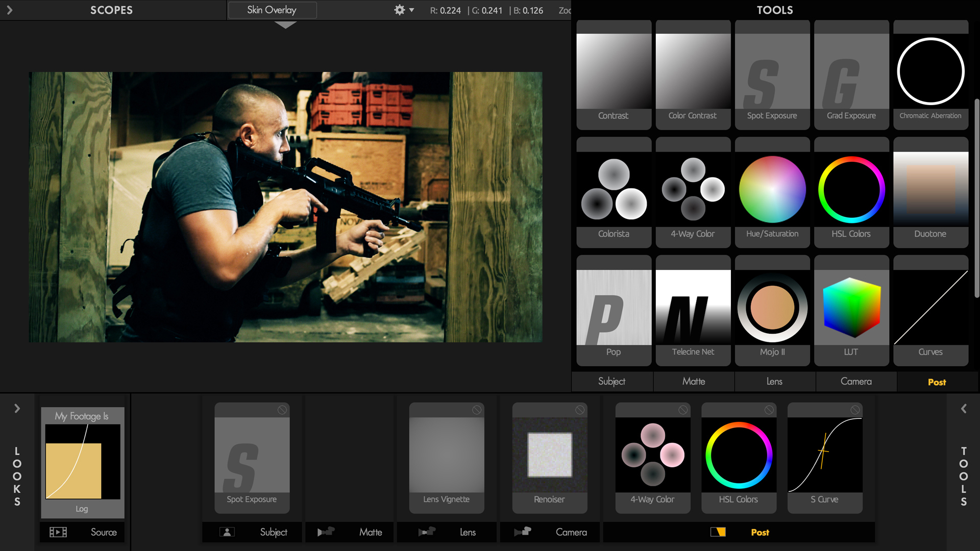Expand the left sidebar panel
Viewport: 980px width, 551px height.
click(10, 10)
